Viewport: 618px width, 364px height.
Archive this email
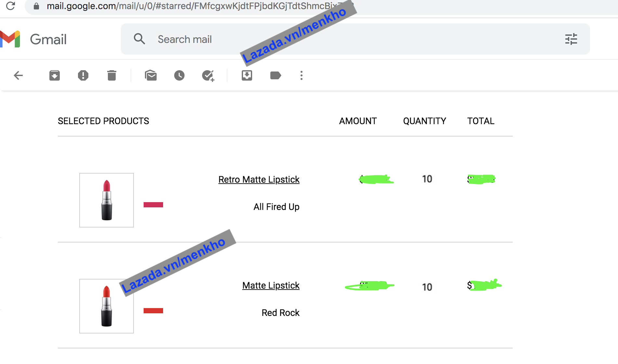(x=55, y=75)
